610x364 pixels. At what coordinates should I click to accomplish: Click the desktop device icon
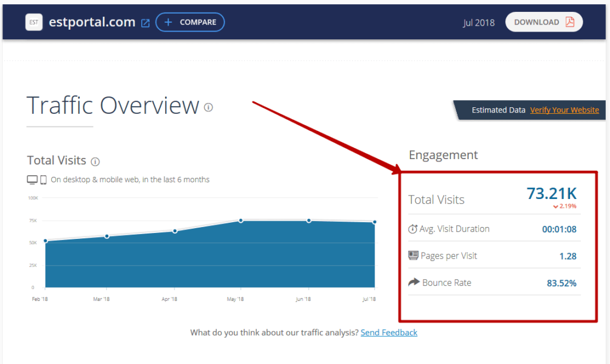[32, 180]
